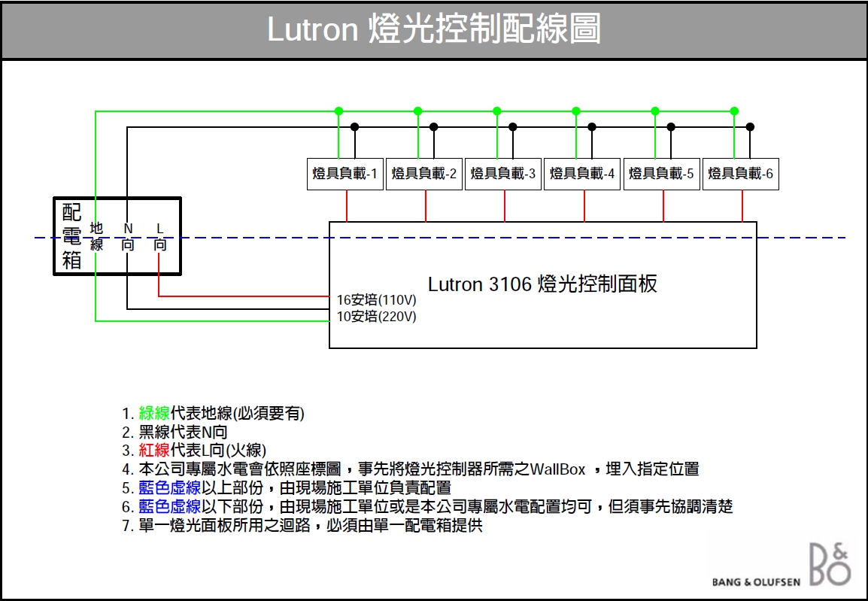Click the BANG & OLUFSEN brand text
The height and width of the screenshot is (601, 868).
756,581
